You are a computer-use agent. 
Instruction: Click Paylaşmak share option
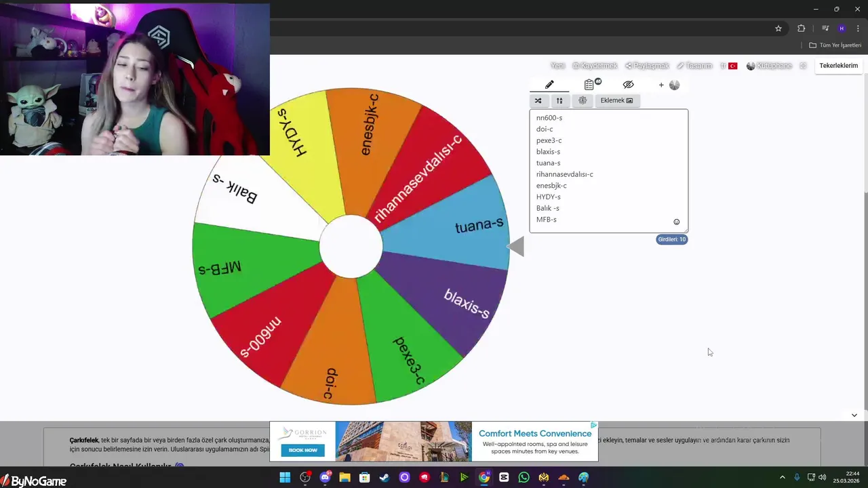point(647,66)
